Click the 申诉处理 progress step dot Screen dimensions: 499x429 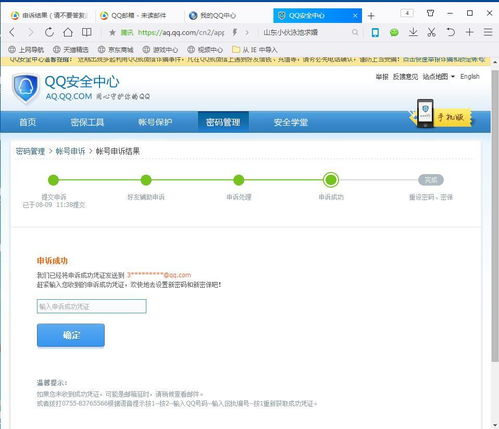[239, 180]
